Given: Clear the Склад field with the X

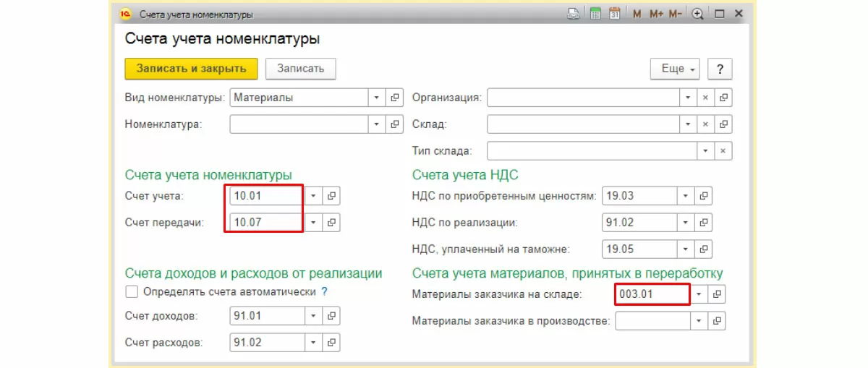Looking at the screenshot, I should coord(706,124).
